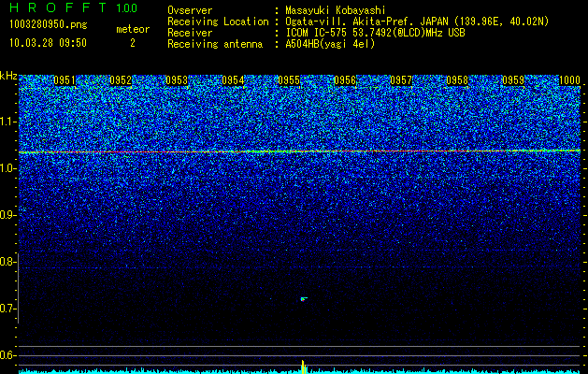Click the observer name Masayuki Kobayashi
588x374 pixels.
[336, 10]
